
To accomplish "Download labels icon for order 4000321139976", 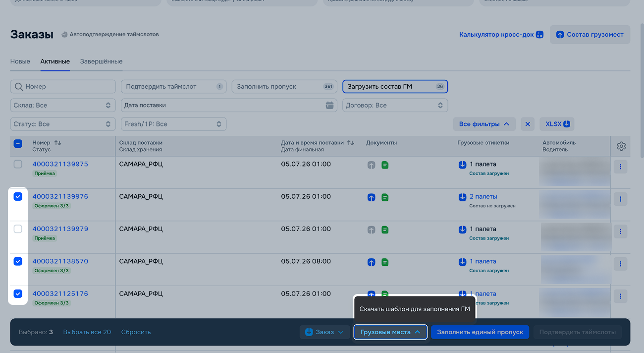I will pos(463,197).
